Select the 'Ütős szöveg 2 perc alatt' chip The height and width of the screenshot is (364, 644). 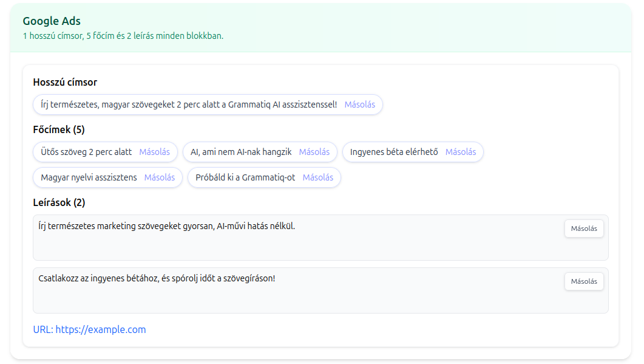pyautogui.click(x=87, y=152)
